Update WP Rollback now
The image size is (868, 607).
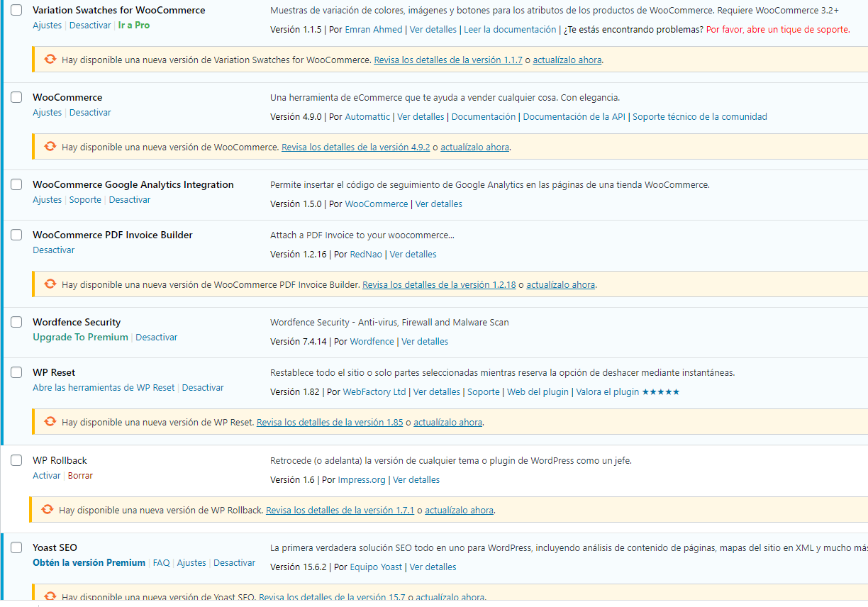pos(459,511)
